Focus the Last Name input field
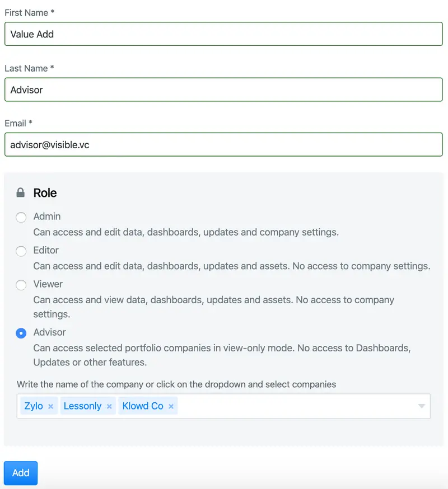Image resolution: width=448 pixels, height=489 pixels. click(223, 90)
